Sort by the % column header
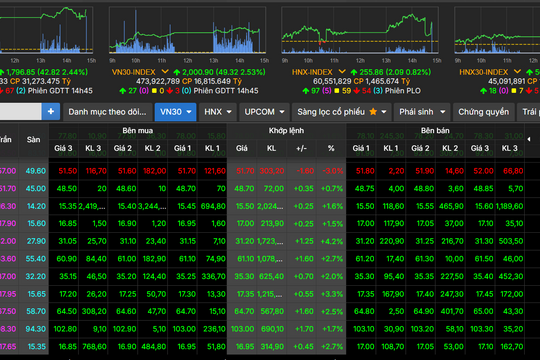This screenshot has height=360, width=540. coord(331,148)
